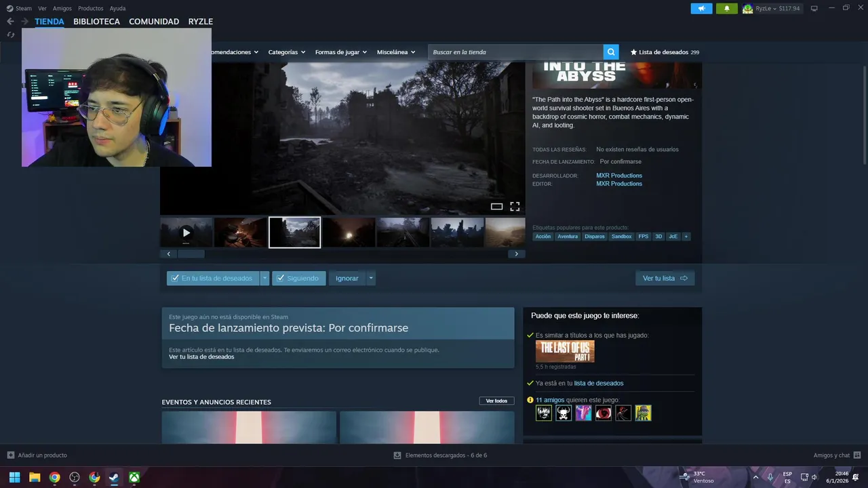Click the Acción tag
The height and width of the screenshot is (488, 868).
coord(543,237)
